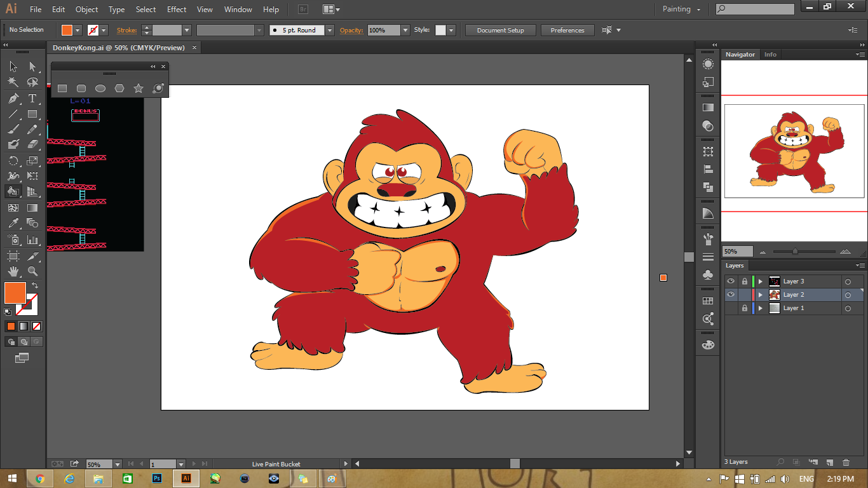Open the 5 pt. Round brush dropdown

coord(330,30)
